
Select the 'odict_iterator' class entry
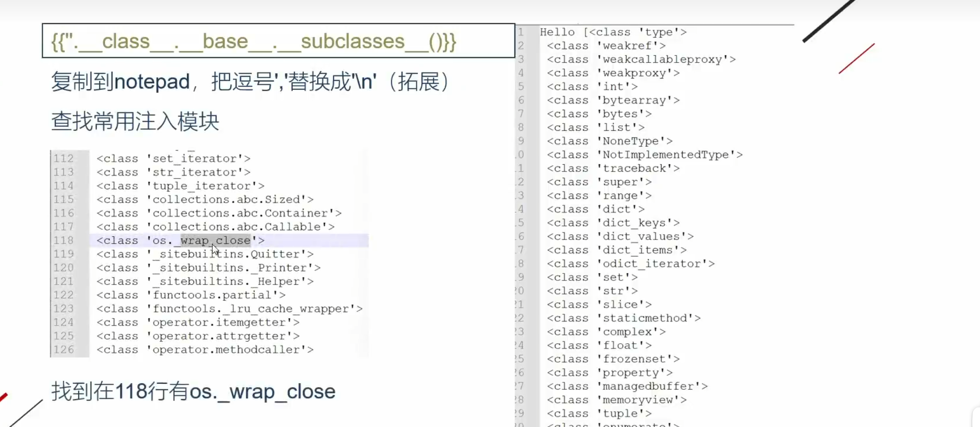coord(631,264)
